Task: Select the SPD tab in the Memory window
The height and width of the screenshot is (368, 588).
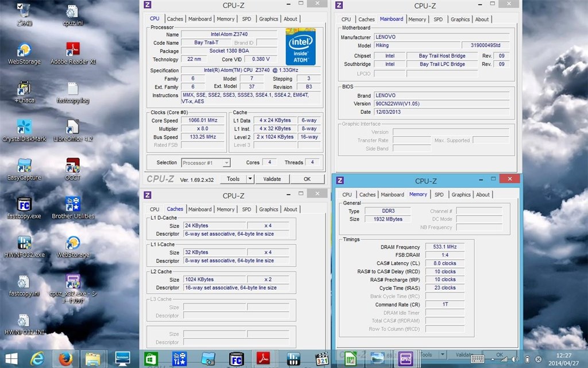Action: click(439, 194)
